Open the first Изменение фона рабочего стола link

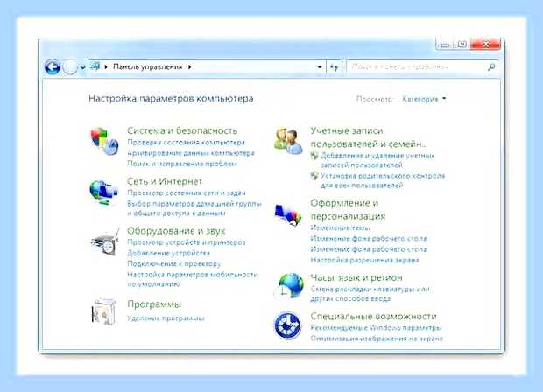point(369,238)
